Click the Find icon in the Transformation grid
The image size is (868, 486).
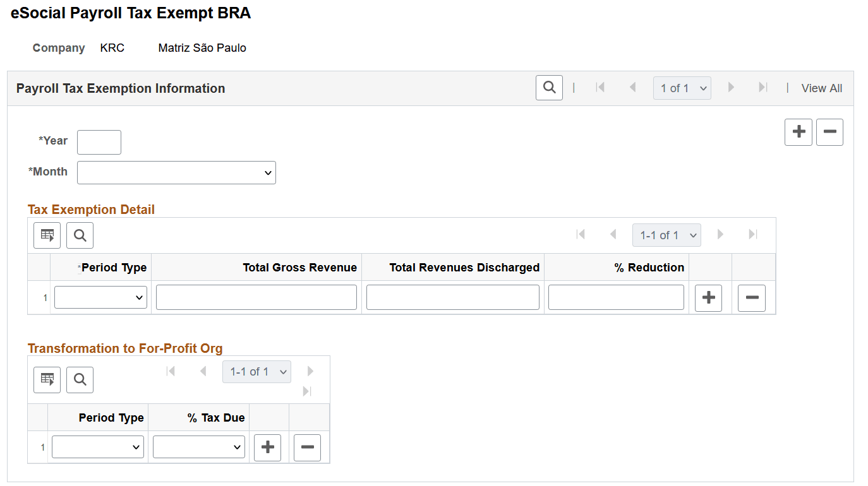pos(80,379)
